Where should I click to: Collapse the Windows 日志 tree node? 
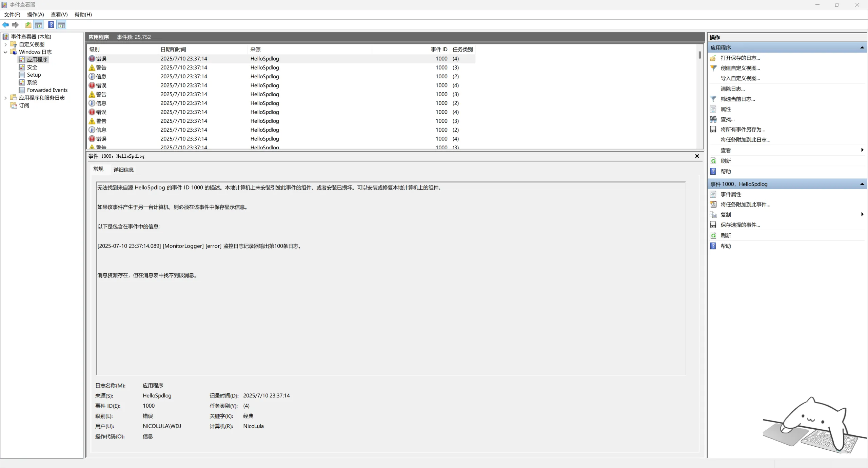[5, 52]
